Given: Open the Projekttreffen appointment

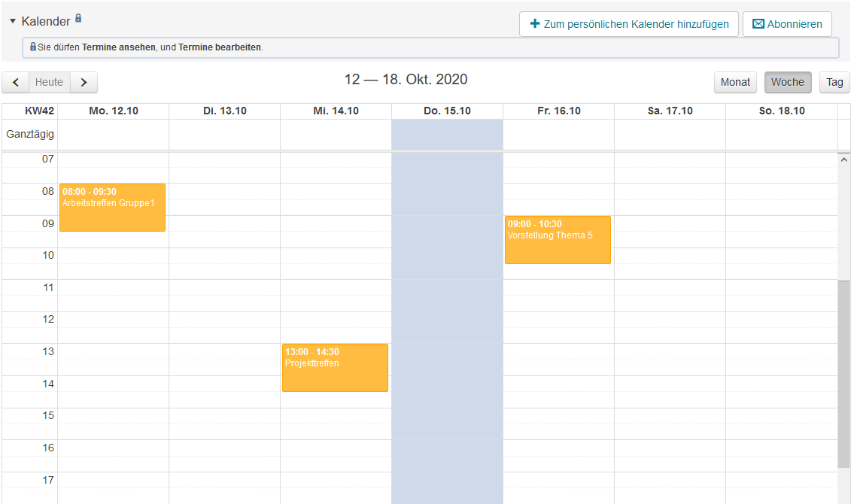Looking at the screenshot, I should pyautogui.click(x=335, y=367).
